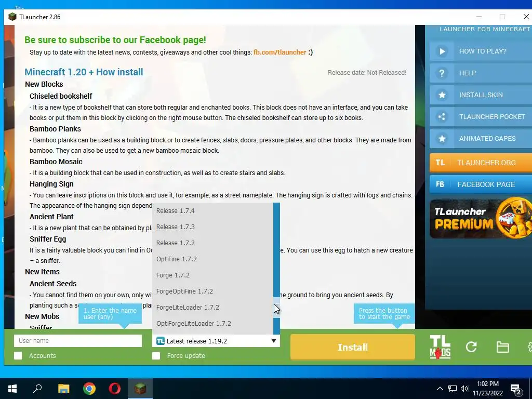This screenshot has width=532, height=399.
Task: Select Release 1.7.4 from version list
Action: (212, 211)
